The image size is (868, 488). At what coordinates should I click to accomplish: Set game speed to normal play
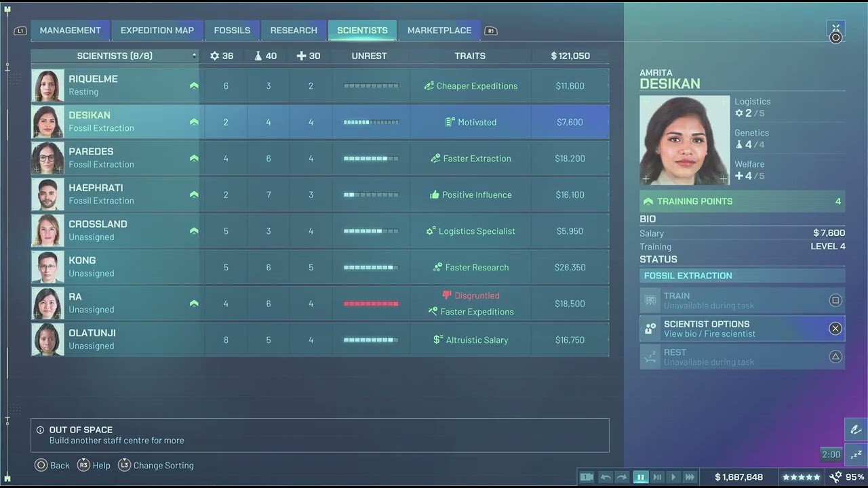[x=673, y=477]
